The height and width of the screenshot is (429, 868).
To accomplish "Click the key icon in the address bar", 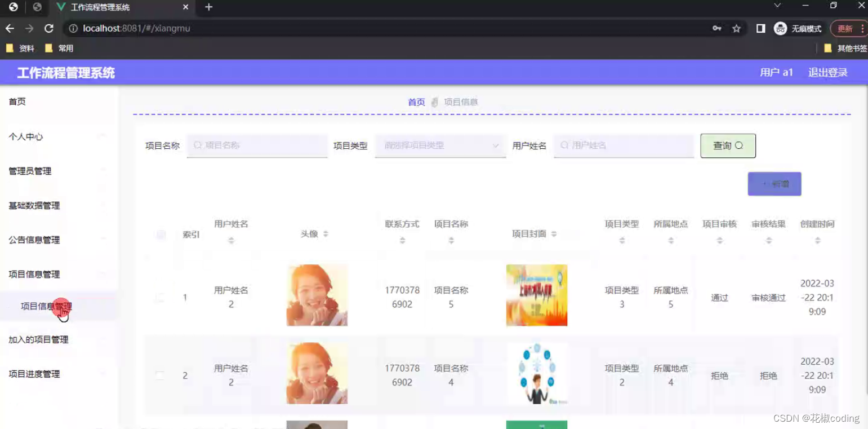I will pyautogui.click(x=716, y=28).
